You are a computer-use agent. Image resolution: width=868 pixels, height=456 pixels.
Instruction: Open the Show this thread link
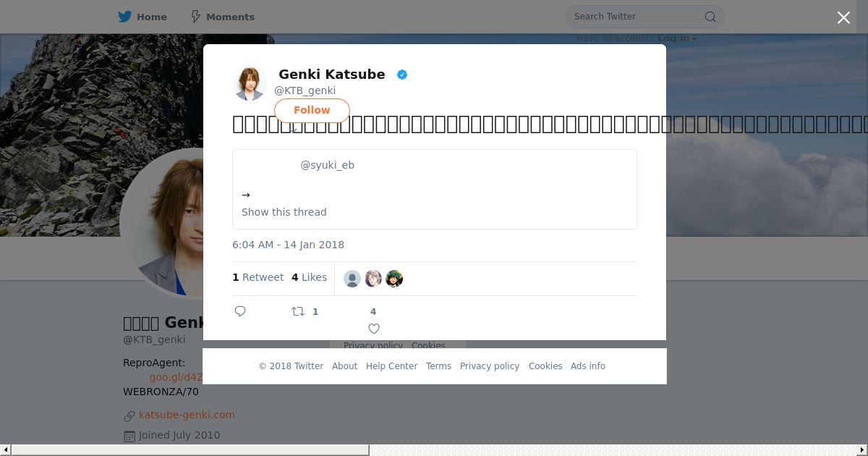click(284, 212)
